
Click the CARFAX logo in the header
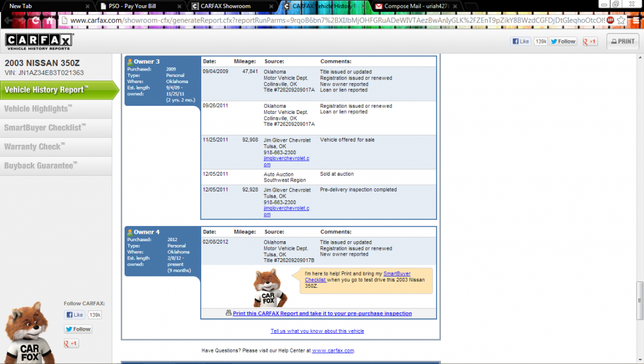point(39,42)
